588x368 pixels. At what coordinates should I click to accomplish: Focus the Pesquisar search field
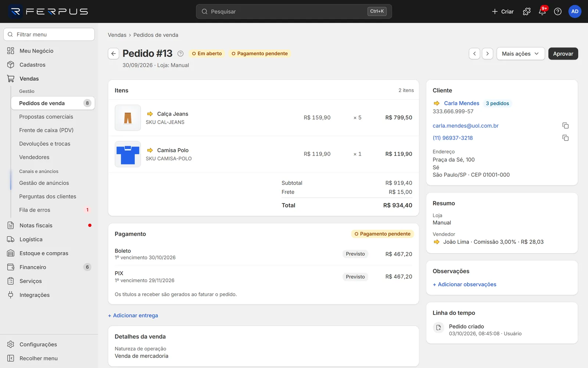click(x=294, y=11)
